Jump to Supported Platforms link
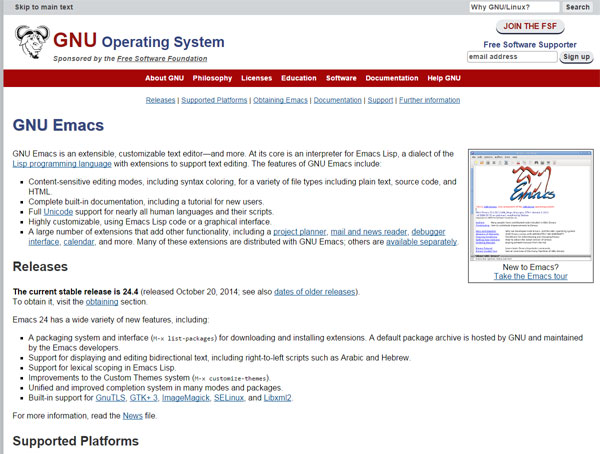 click(x=214, y=100)
